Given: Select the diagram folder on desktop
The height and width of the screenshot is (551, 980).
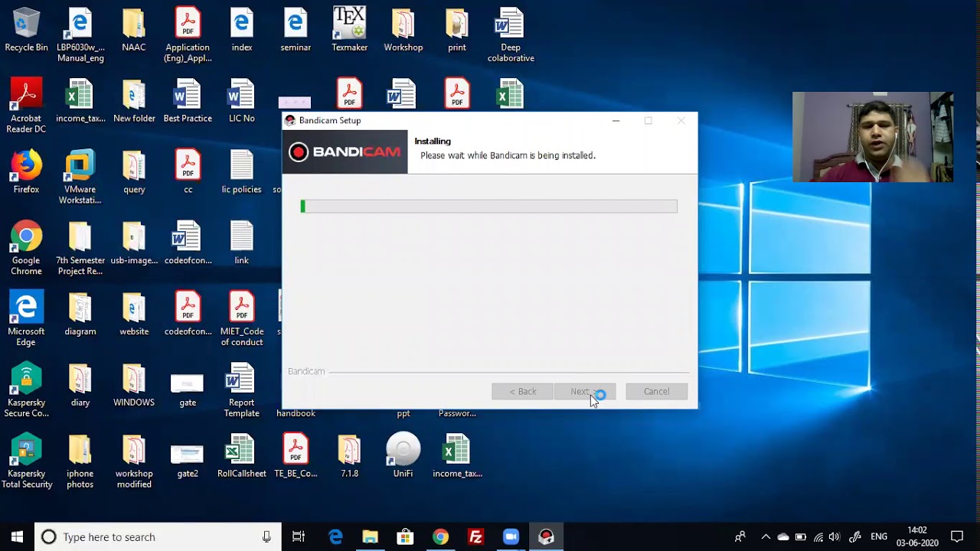Looking at the screenshot, I should [80, 315].
